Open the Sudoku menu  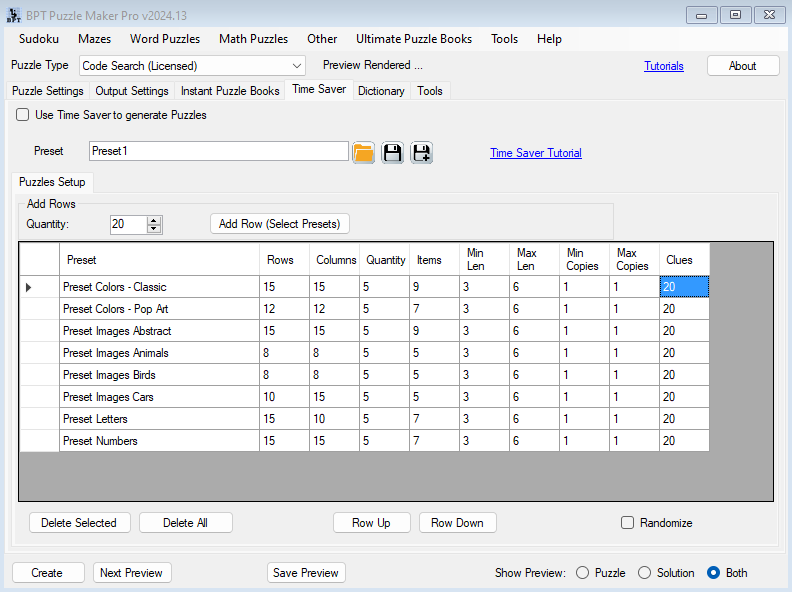39,39
